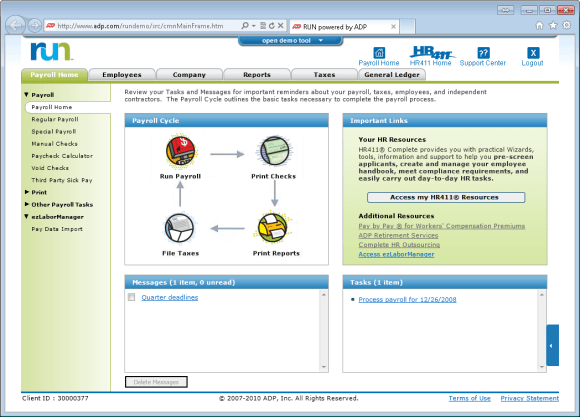Click Messages list scrollbar down arrow
Image resolution: width=580 pixels, height=417 pixels.
click(x=324, y=367)
